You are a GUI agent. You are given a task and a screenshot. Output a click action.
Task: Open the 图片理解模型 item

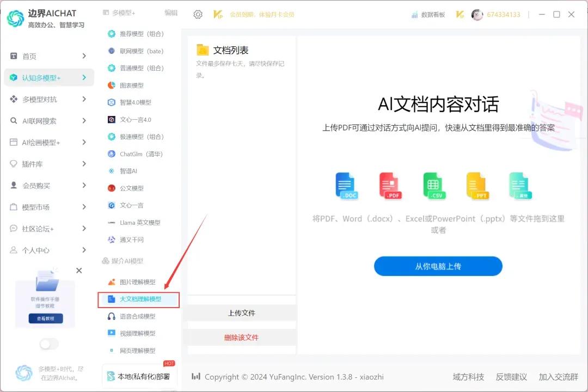click(137, 282)
